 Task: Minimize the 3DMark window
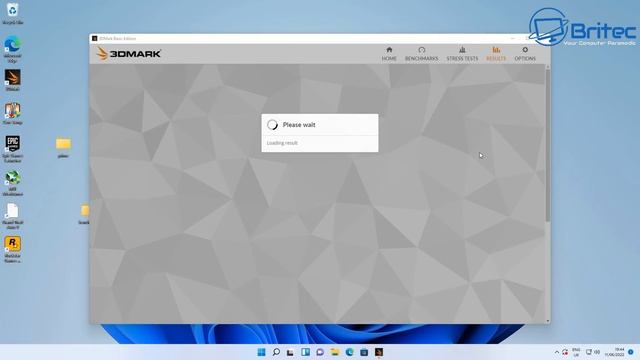513,38
